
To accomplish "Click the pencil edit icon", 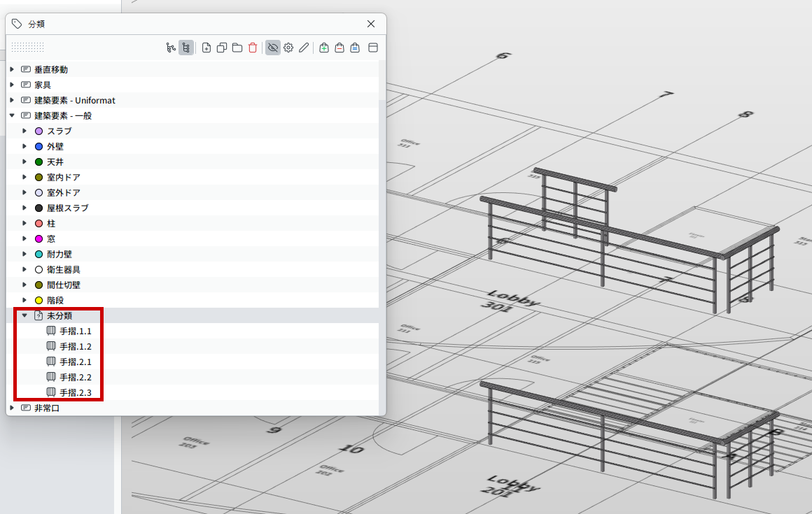I will tap(304, 48).
